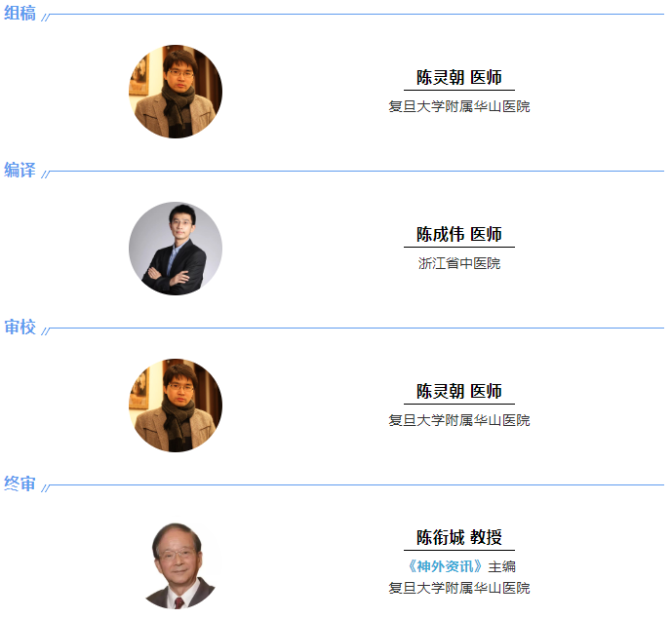Click the 浙江省中医院 affiliation text

click(459, 263)
